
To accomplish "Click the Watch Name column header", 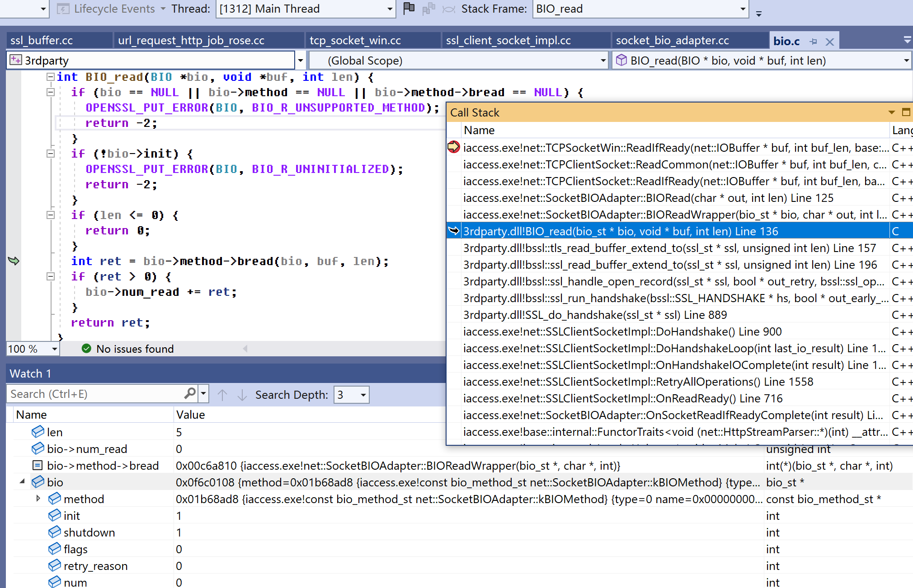I will point(94,415).
